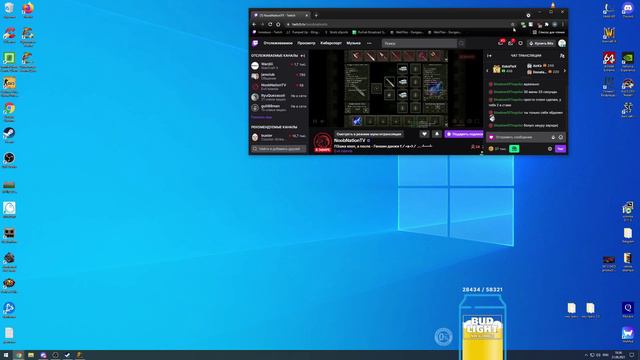This screenshot has height=360, width=640.
Task: Open jameclub channel in sidebar
Action: [x=279, y=76]
